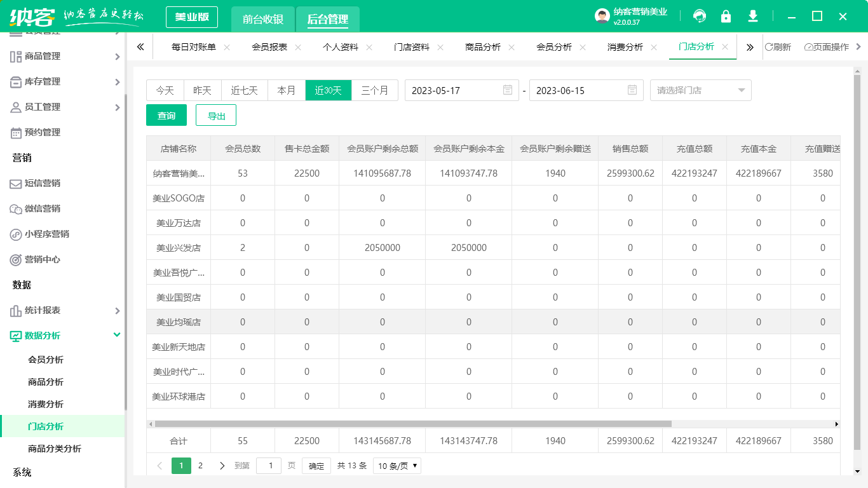This screenshot has width=868, height=488.
Task: Click the horizontal table scrollbar
Action: [x=413, y=424]
